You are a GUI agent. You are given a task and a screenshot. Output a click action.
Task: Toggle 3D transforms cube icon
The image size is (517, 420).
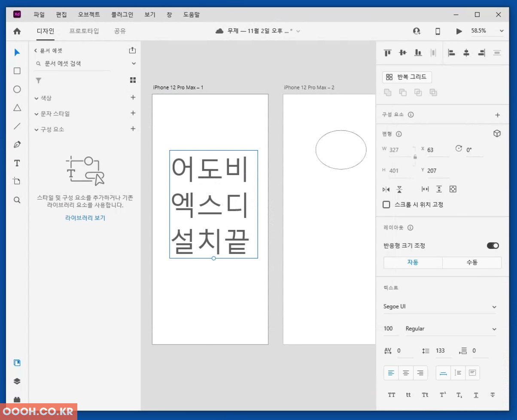(x=497, y=133)
